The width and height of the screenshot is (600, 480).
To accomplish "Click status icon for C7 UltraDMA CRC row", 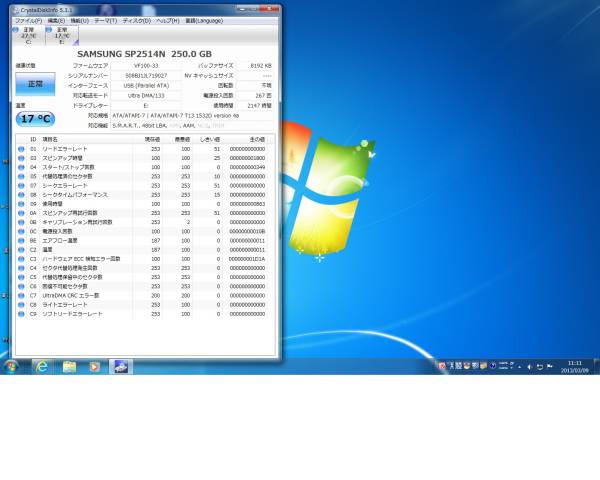I will coord(21,296).
